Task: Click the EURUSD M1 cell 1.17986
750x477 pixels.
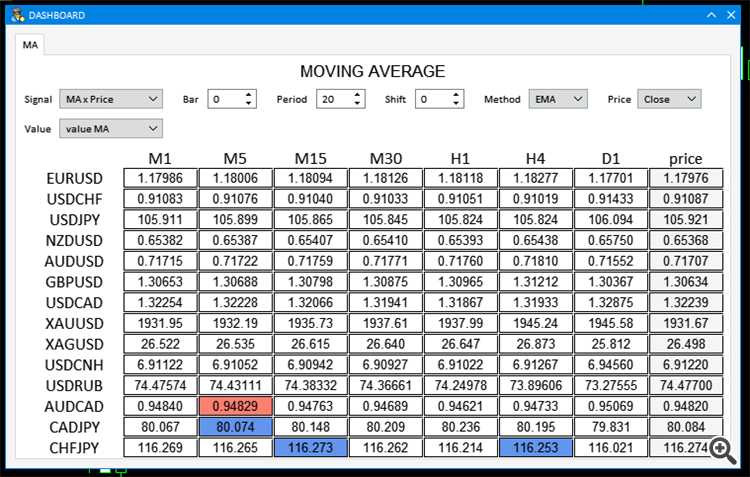Action: [160, 178]
